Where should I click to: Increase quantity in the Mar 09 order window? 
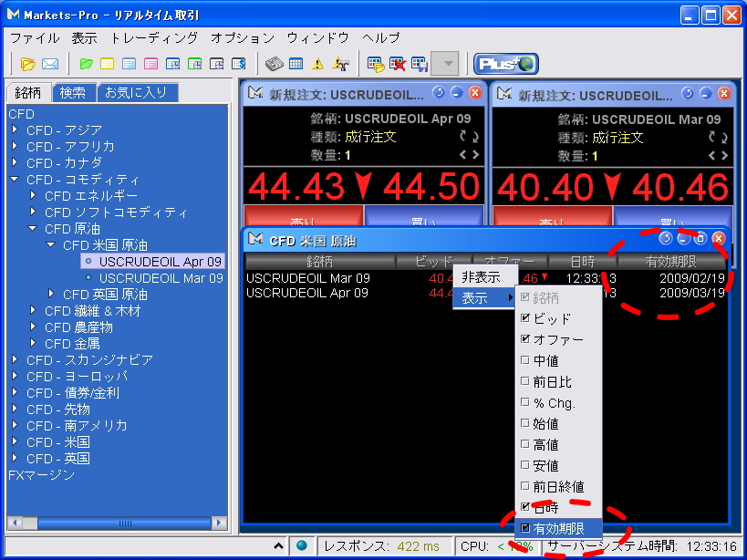click(x=724, y=155)
